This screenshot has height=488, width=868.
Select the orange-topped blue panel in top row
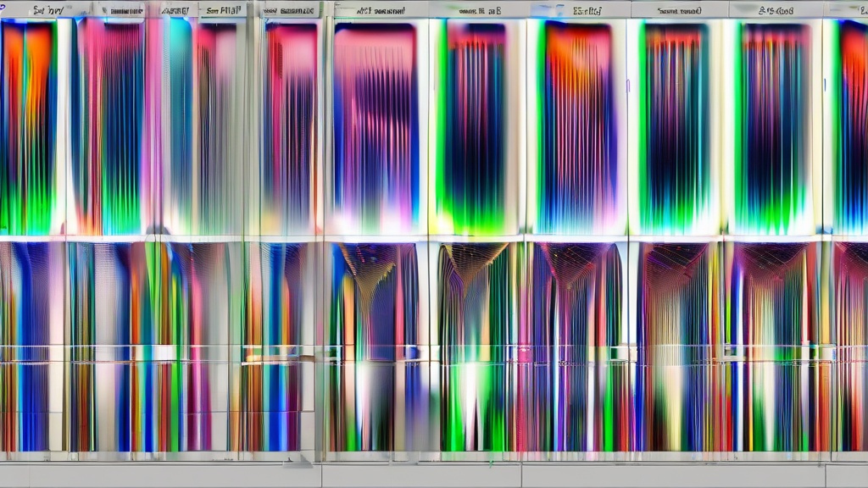tap(576, 127)
